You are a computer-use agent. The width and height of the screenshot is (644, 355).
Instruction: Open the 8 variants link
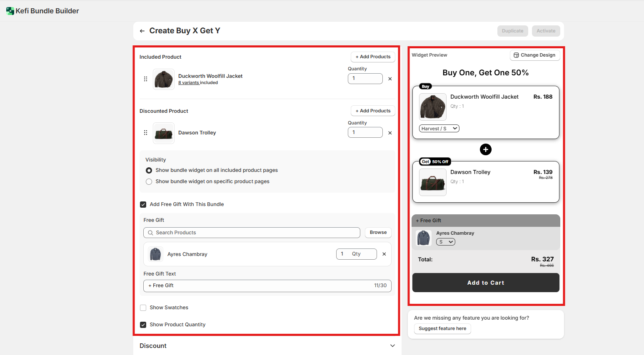(x=189, y=83)
